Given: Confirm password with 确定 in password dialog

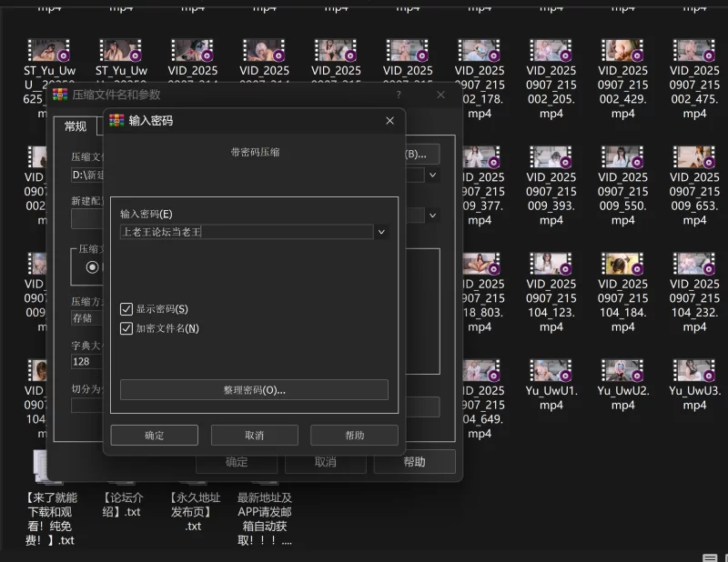Looking at the screenshot, I should pyautogui.click(x=154, y=436).
